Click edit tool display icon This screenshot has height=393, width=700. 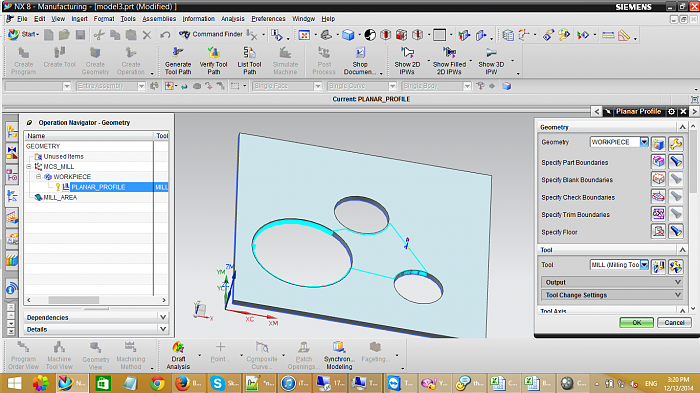(x=676, y=266)
